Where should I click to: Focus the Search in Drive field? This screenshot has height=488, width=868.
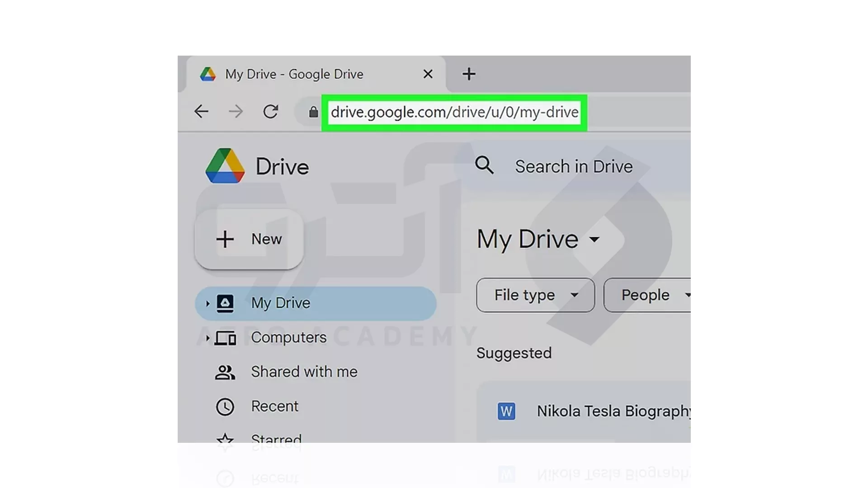point(574,167)
